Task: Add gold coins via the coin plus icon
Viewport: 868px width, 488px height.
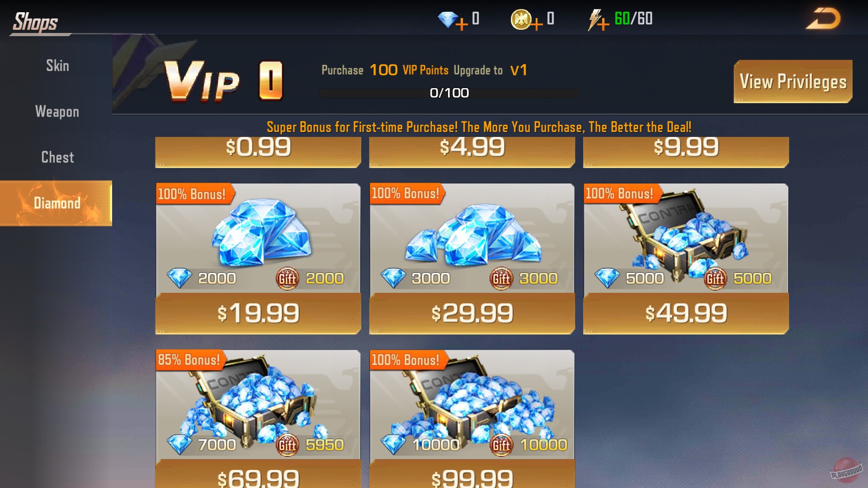Action: point(537,24)
